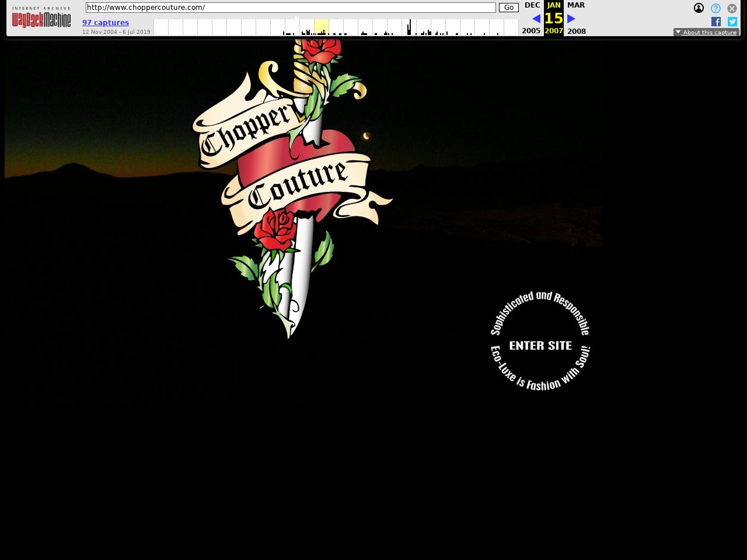This screenshot has height=560, width=747.
Task: Go to previous capture blue arrow
Action: pyautogui.click(x=536, y=19)
